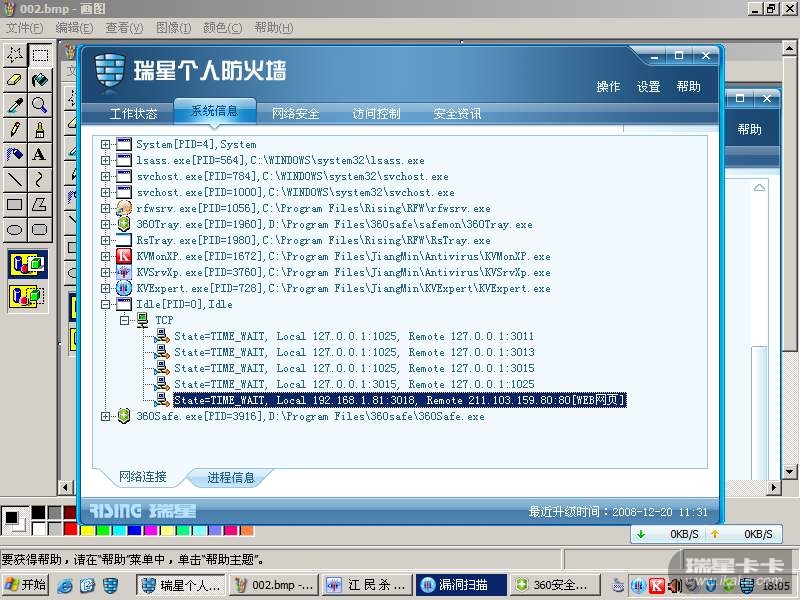Expand the System[PID=4] process node
800x600 pixels.
click(105, 144)
